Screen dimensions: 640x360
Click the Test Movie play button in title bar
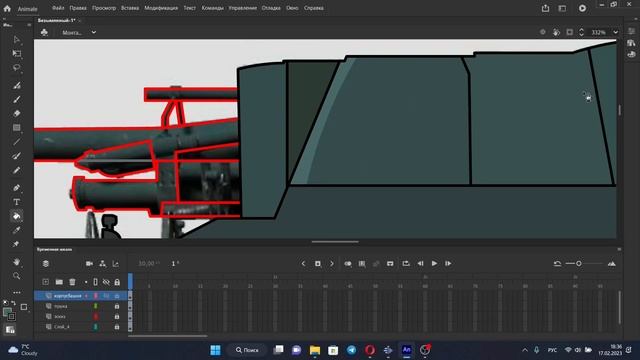[x=582, y=8]
